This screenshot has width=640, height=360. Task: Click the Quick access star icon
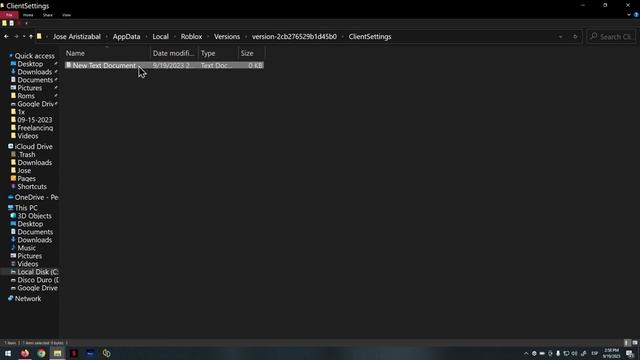(x=11, y=56)
